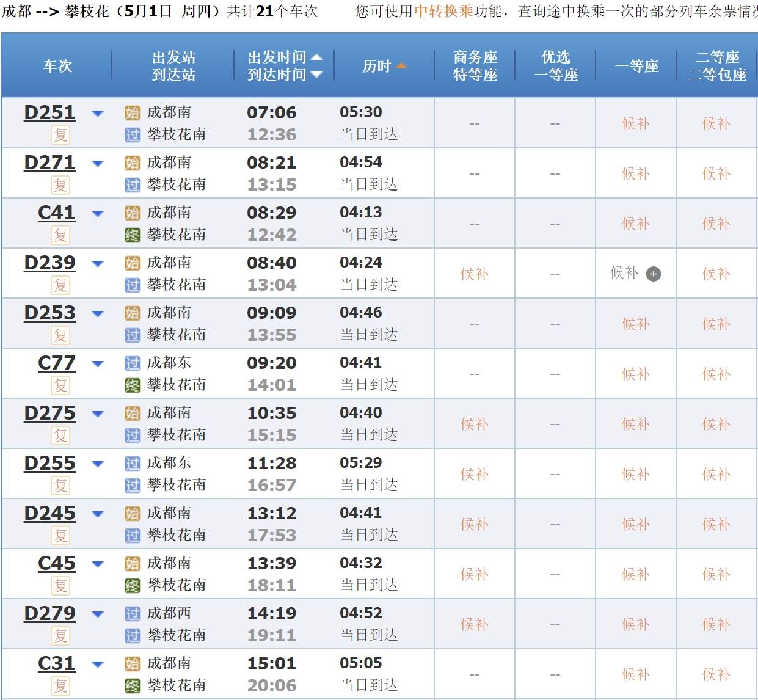Expand the dropdown arrow beside D239
Image resolution: width=758 pixels, height=700 pixels.
98,263
